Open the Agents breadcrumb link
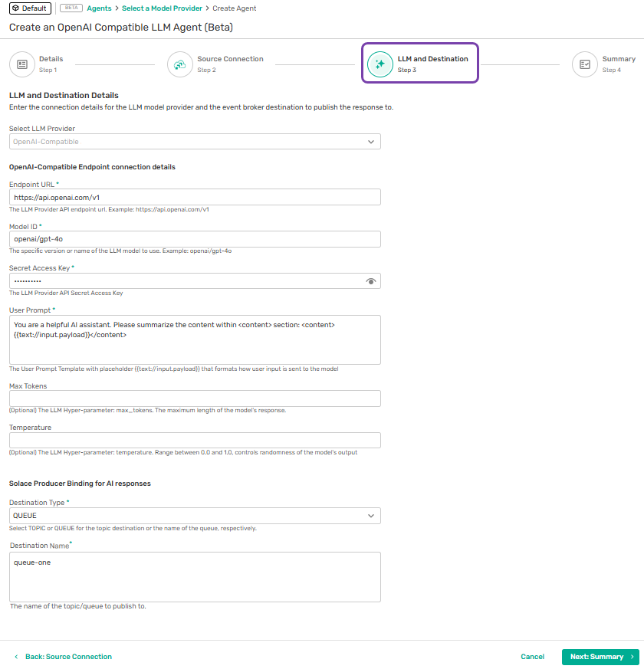 pos(100,8)
